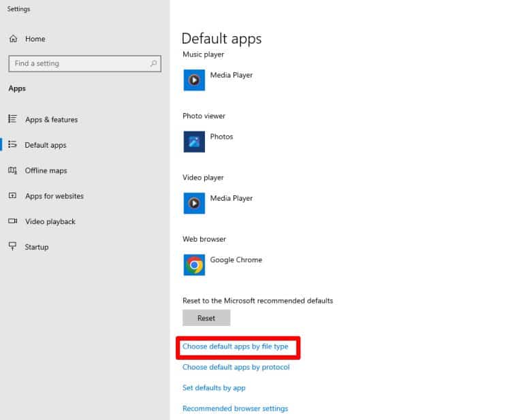Click the Media Player icon under Video player

pos(194,203)
